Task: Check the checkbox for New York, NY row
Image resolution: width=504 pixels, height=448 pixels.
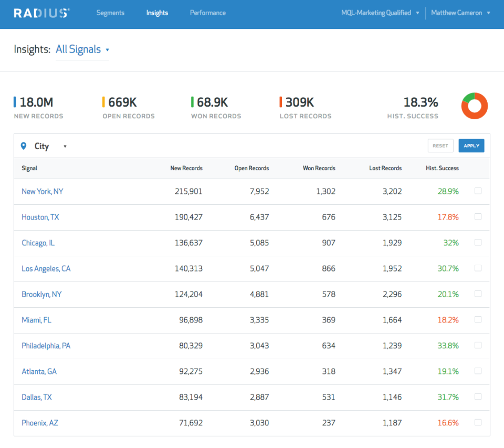Action: pyautogui.click(x=478, y=191)
